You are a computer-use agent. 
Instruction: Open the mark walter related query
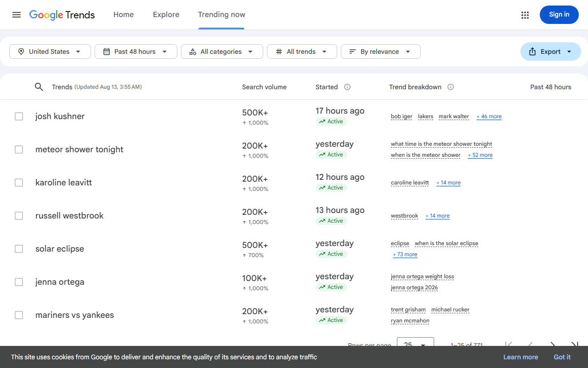454,116
